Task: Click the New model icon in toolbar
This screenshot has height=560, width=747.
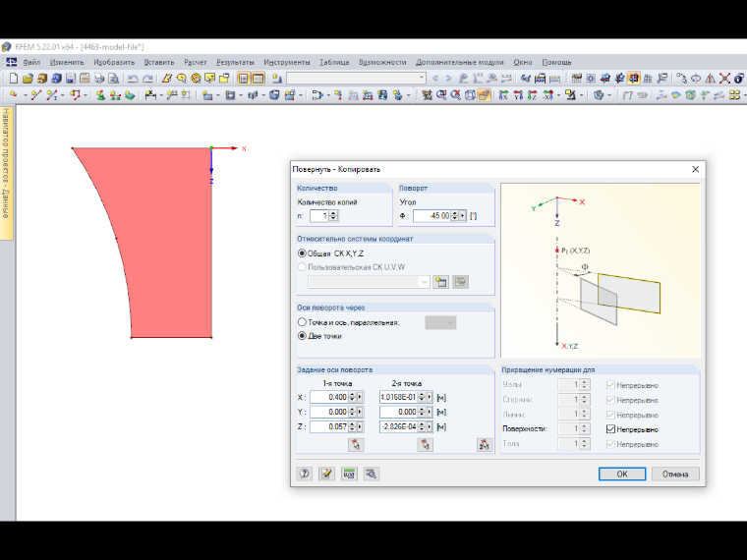Action: click(14, 78)
